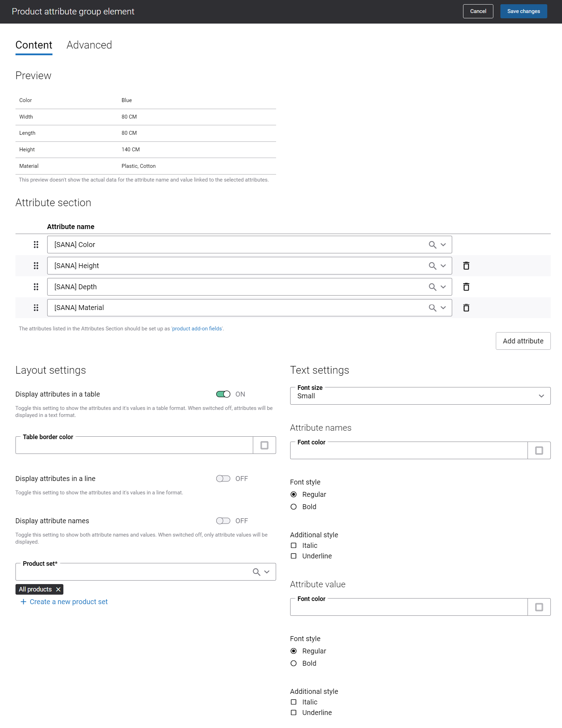The width and height of the screenshot is (562, 728).
Task: Remove the All products tag
Action: (x=58, y=589)
